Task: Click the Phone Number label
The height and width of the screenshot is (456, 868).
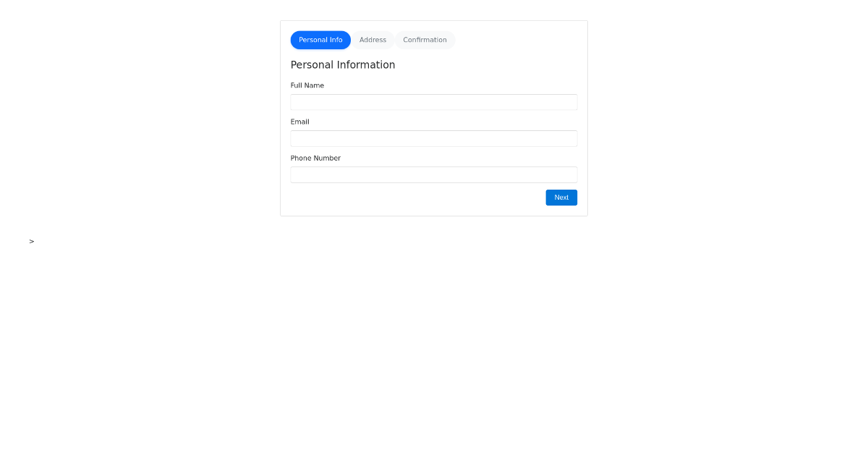Action: (315, 158)
